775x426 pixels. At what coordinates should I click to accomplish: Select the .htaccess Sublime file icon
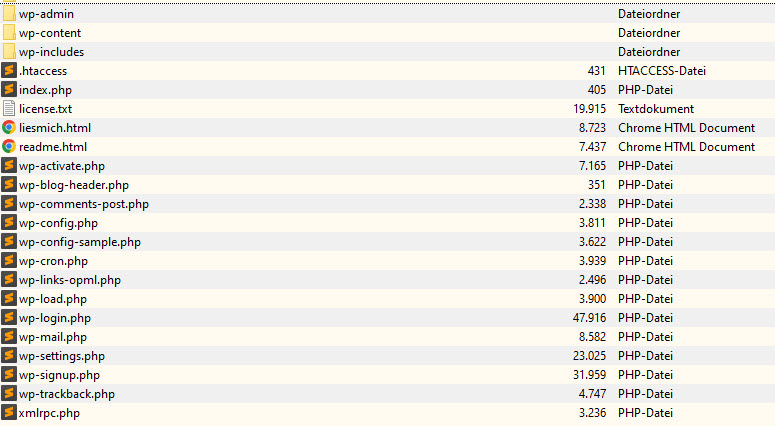pyautogui.click(x=8, y=71)
